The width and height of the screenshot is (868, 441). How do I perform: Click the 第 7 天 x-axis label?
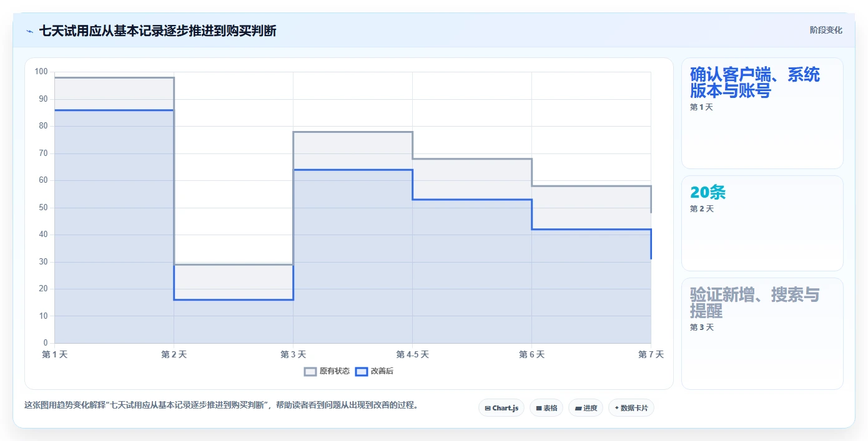(651, 354)
